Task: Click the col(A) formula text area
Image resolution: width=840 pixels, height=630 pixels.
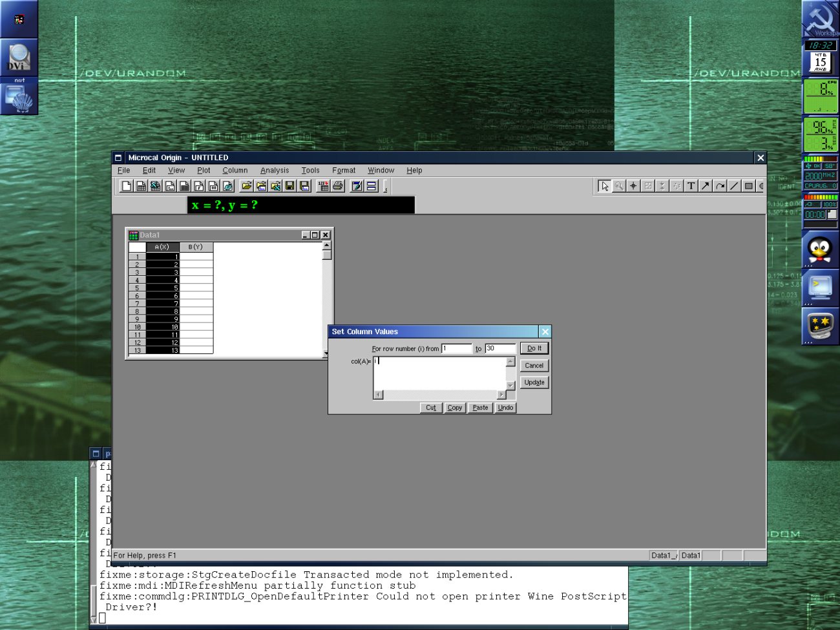Action: point(439,373)
